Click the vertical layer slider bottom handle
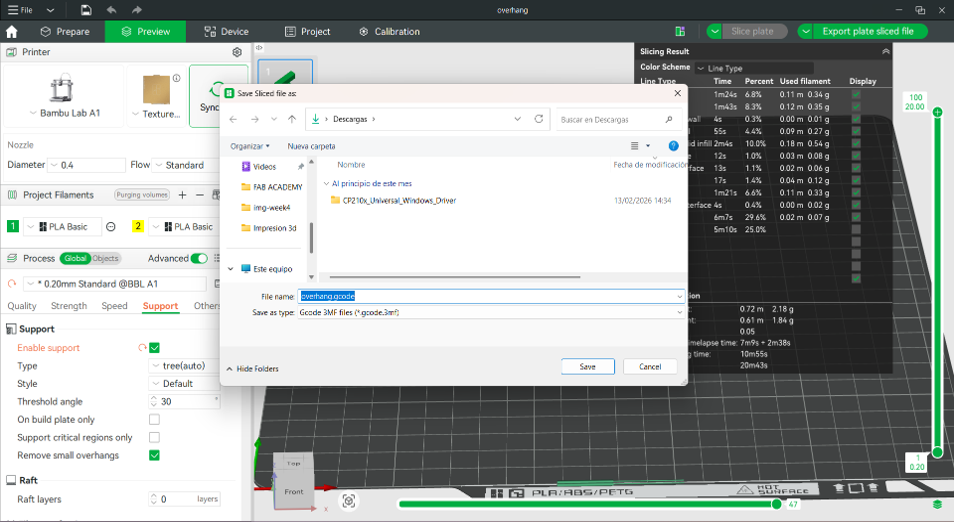The width and height of the screenshot is (954, 522). click(938, 452)
